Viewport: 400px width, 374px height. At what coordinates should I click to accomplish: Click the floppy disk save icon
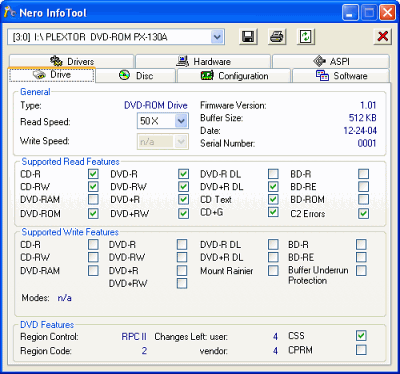(x=248, y=37)
